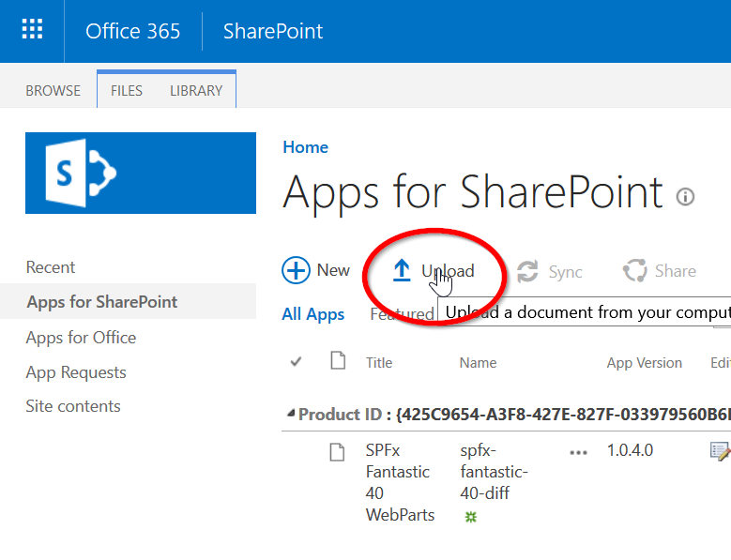Click the New button label

[333, 270]
